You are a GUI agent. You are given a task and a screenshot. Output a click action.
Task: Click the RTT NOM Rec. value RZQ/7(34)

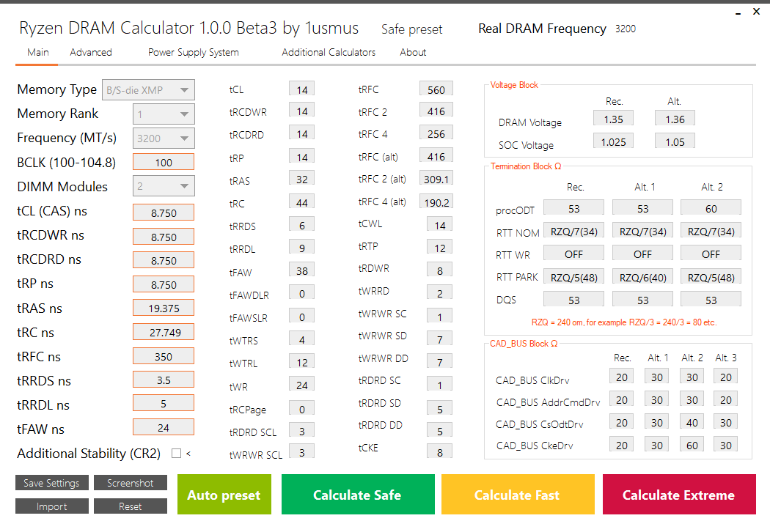573,231
